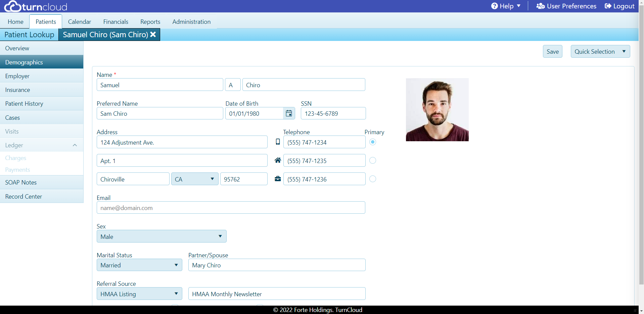The width and height of the screenshot is (644, 314).
Task: Switch to the Financials tab
Action: pos(116,21)
